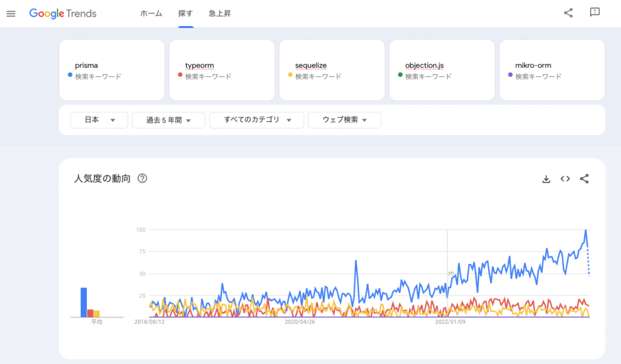621x364 pixels.
Task: Click the typeorm search term card
Action: [x=222, y=70]
